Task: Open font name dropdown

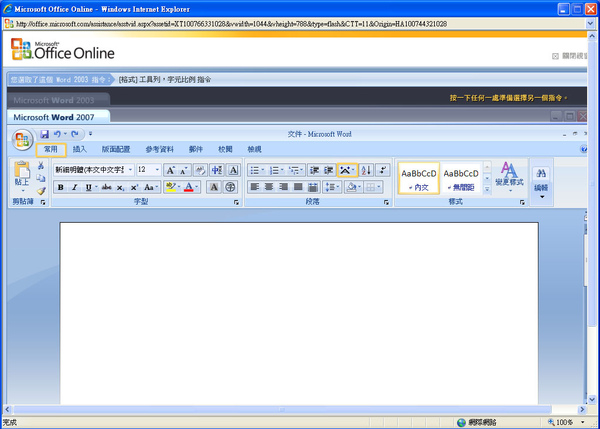Action: tap(130, 170)
